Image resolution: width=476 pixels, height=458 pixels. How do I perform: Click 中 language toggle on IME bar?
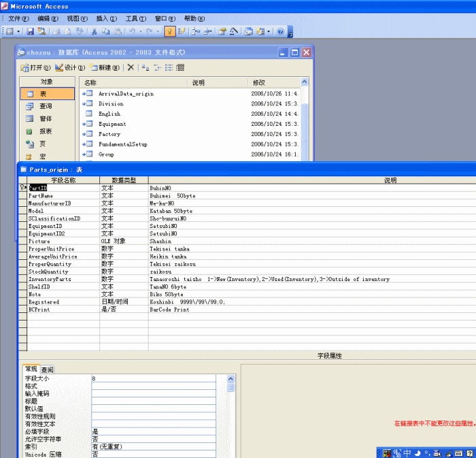407,453
